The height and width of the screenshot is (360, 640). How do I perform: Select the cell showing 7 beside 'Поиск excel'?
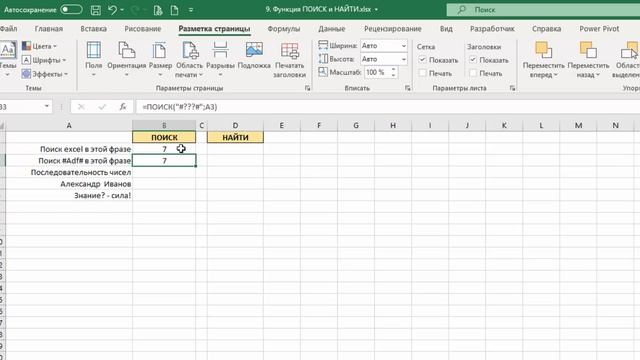[x=164, y=149]
